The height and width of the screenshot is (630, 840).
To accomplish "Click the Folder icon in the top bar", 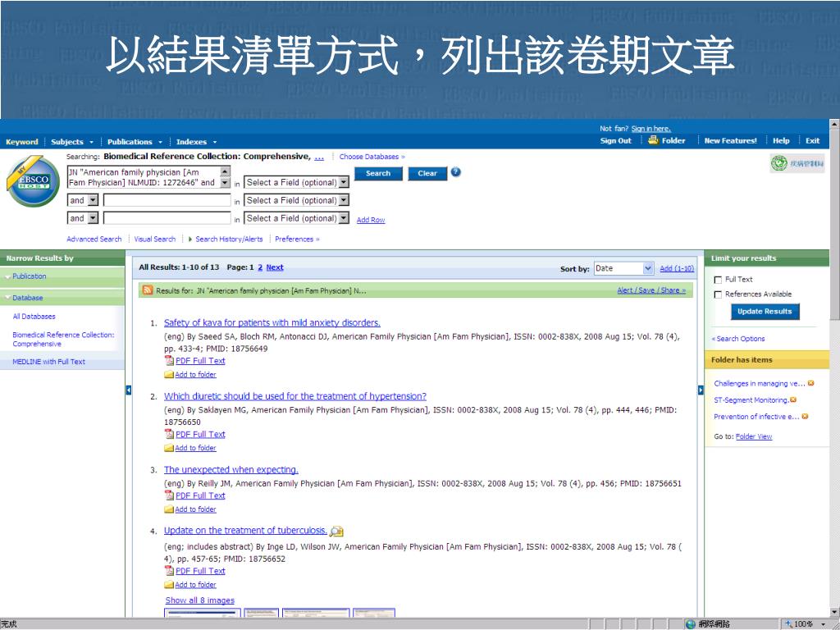I will pyautogui.click(x=653, y=140).
